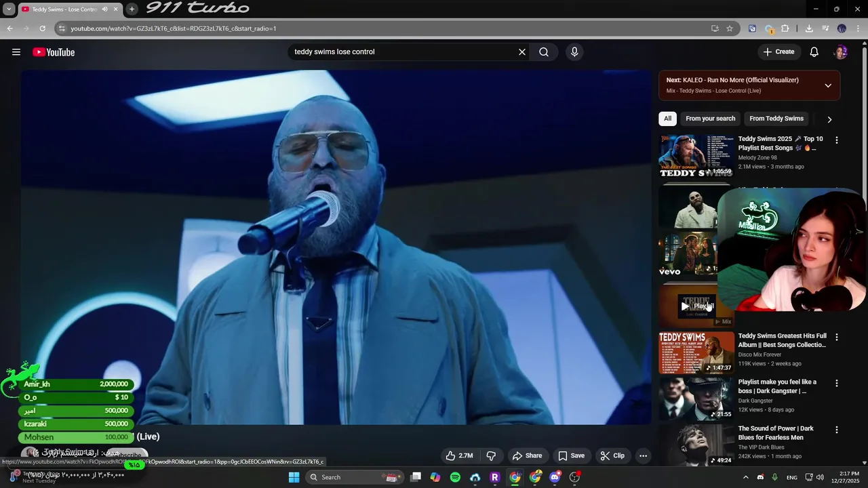Screen dimensions: 868x488
Task: Reload the page in Chrome
Action: click(42, 28)
